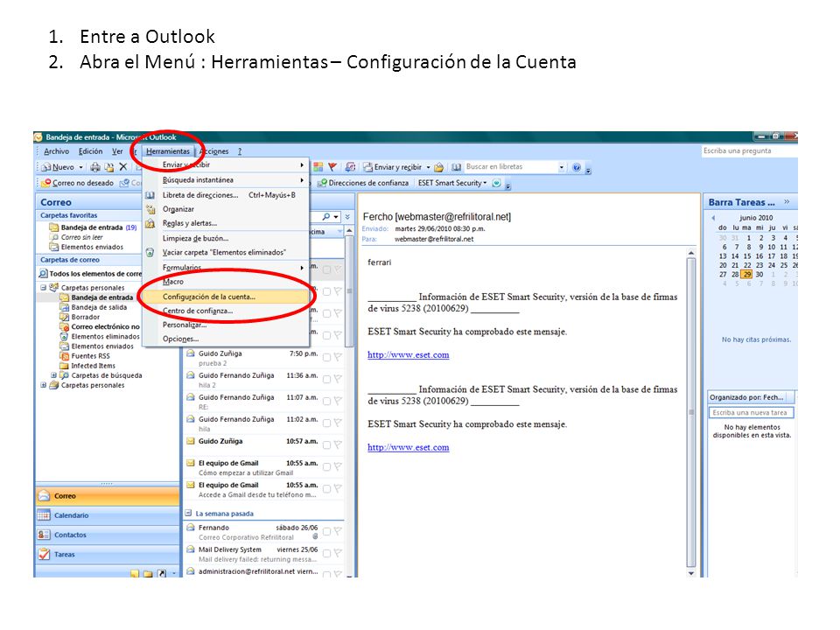Choose Libreta de direcciones menu entry
This screenshot has width=840, height=630.
pyautogui.click(x=226, y=195)
